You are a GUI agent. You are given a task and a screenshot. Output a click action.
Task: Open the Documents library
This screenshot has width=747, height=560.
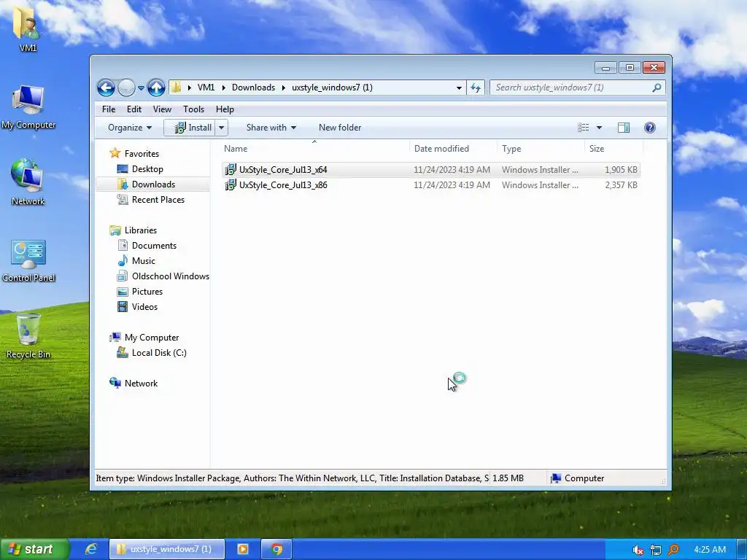click(x=154, y=245)
